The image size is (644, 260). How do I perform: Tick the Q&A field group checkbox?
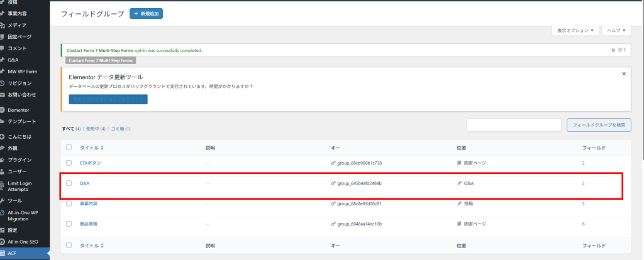69,183
